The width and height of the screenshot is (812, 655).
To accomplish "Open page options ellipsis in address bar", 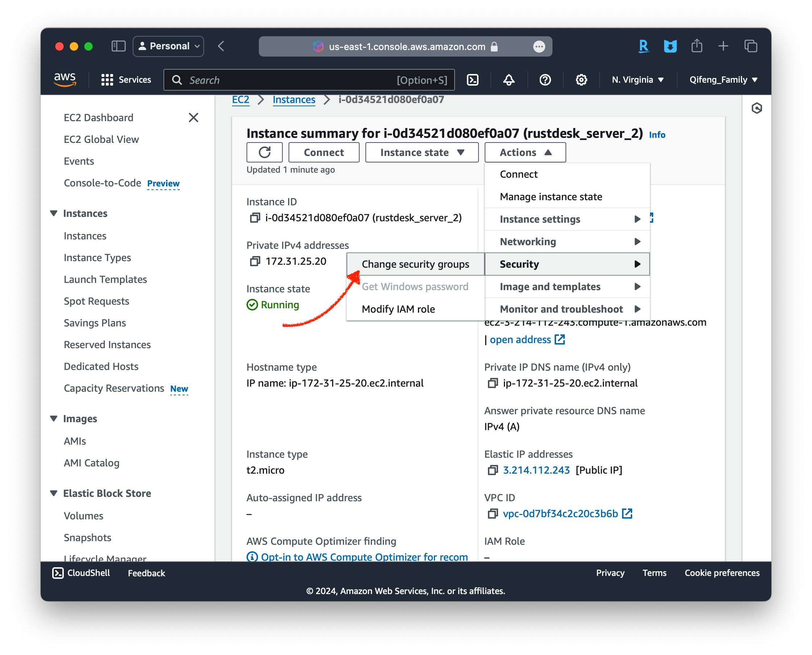I will pyautogui.click(x=539, y=46).
